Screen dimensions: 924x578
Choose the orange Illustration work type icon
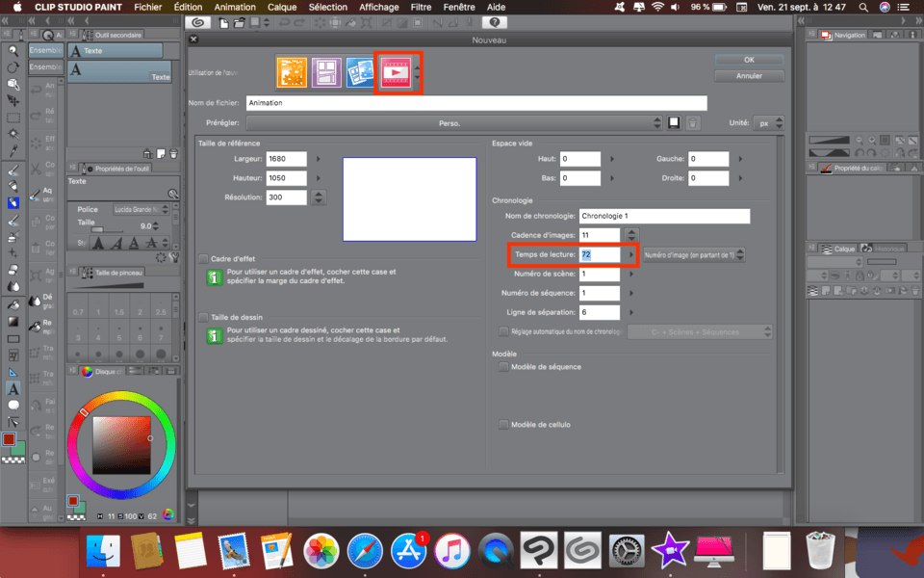point(292,73)
